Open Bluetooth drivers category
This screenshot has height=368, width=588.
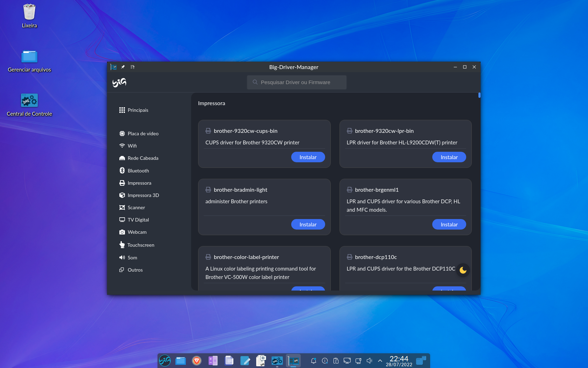134,171
